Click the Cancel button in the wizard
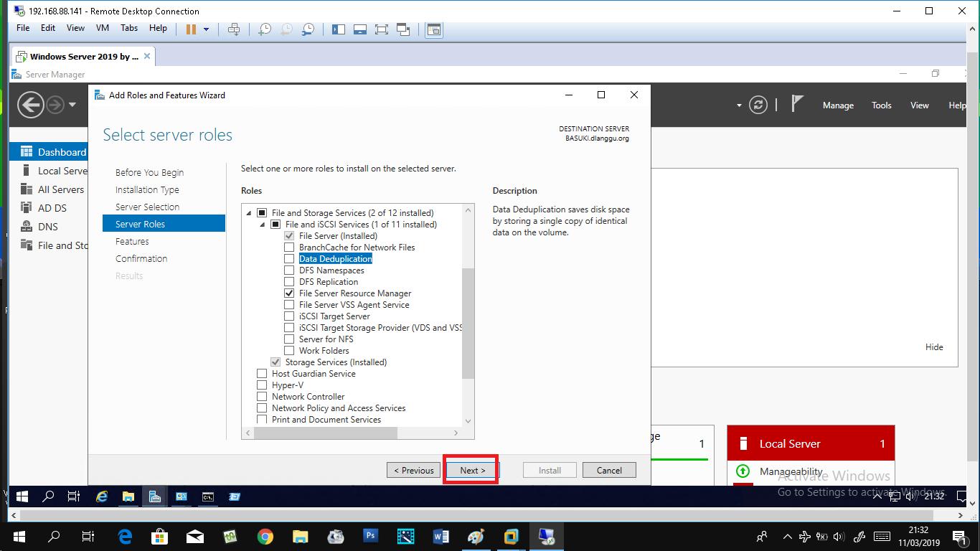This screenshot has height=551, width=980. coord(609,471)
